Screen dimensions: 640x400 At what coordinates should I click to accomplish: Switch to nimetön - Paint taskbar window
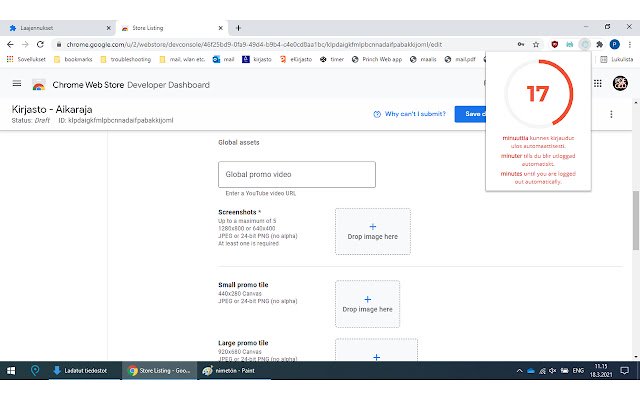point(234,371)
